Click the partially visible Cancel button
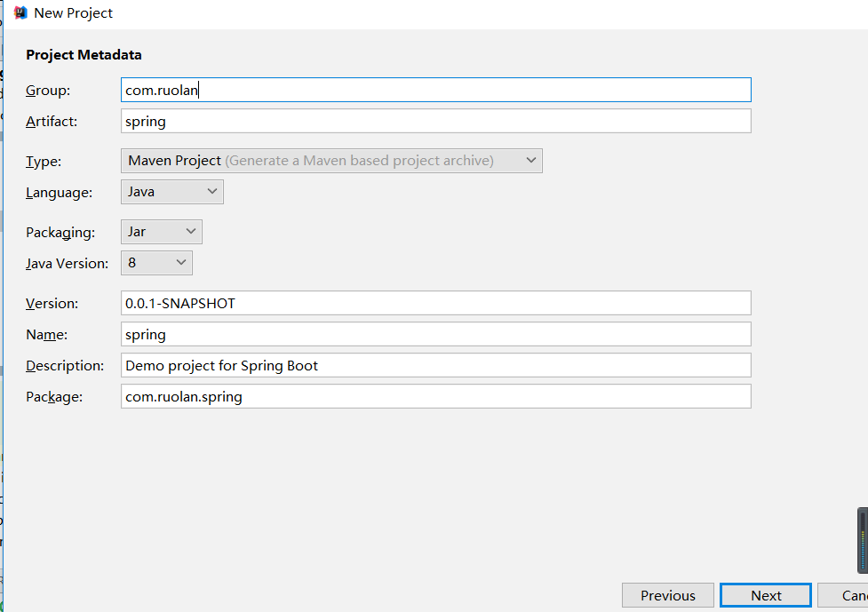868x612 pixels. 843,595
